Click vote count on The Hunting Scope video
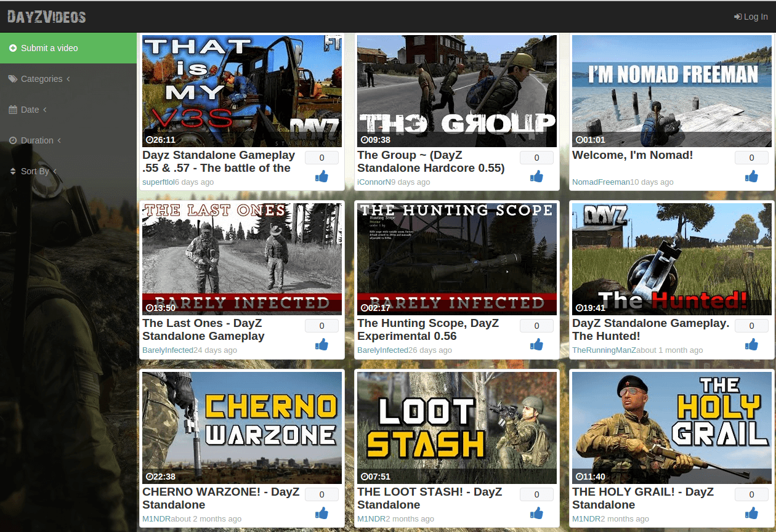Image resolution: width=776 pixels, height=532 pixels. tap(536, 326)
